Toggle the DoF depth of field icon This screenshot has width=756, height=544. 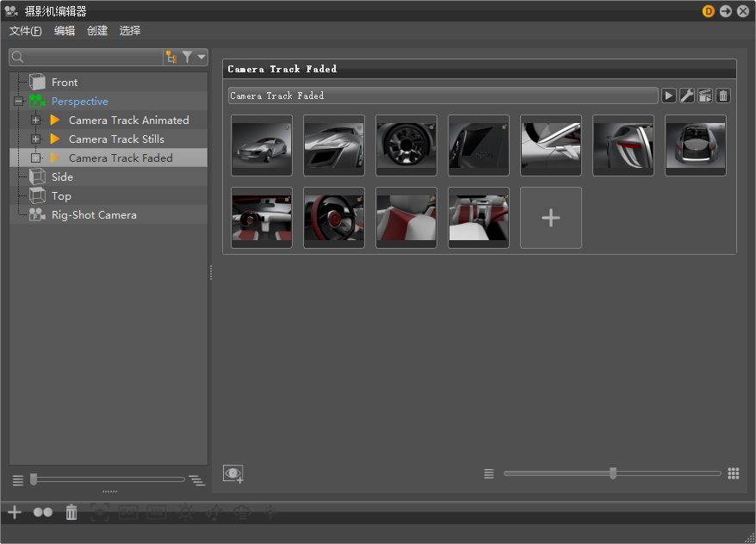pyautogui.click(x=128, y=512)
